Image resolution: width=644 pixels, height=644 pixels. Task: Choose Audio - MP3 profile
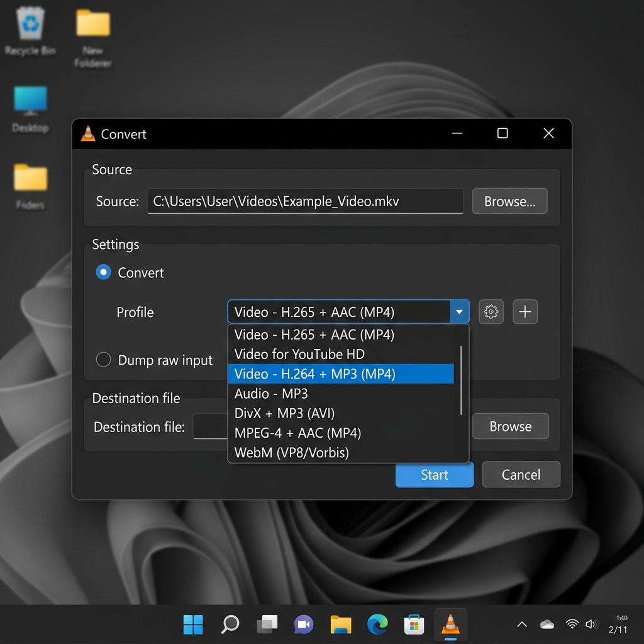[340, 394]
